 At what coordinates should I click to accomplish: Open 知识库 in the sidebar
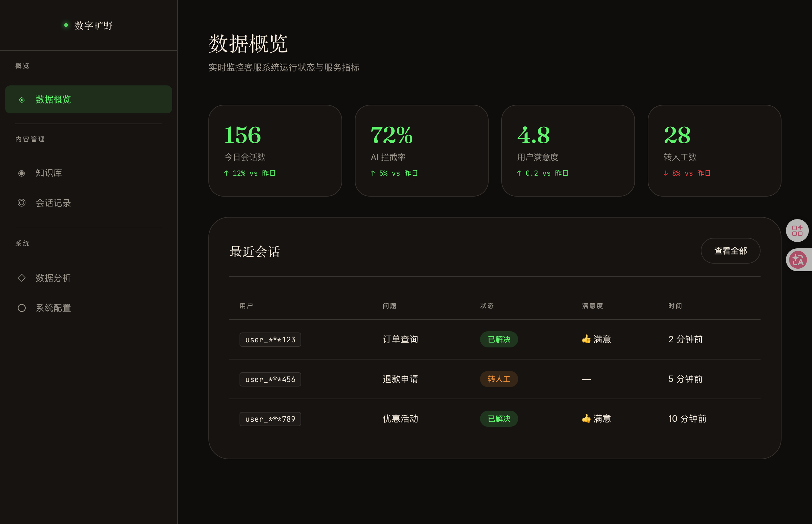[x=89, y=173]
